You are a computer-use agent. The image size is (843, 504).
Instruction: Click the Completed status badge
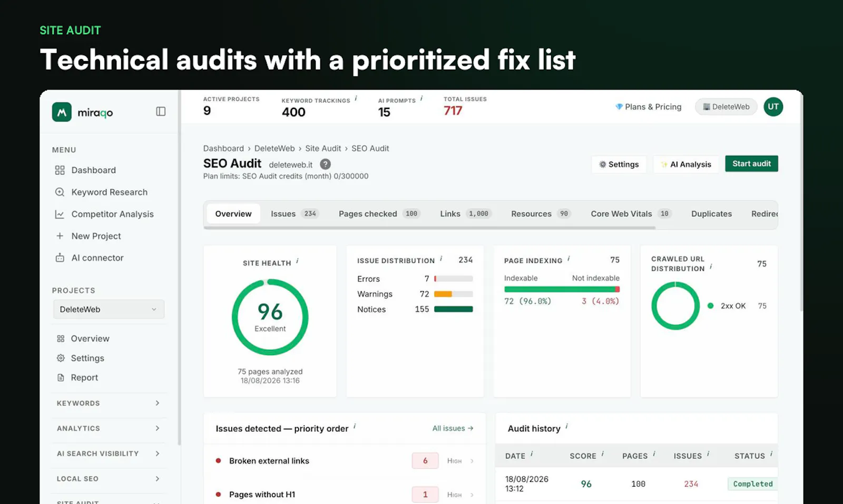752,484
